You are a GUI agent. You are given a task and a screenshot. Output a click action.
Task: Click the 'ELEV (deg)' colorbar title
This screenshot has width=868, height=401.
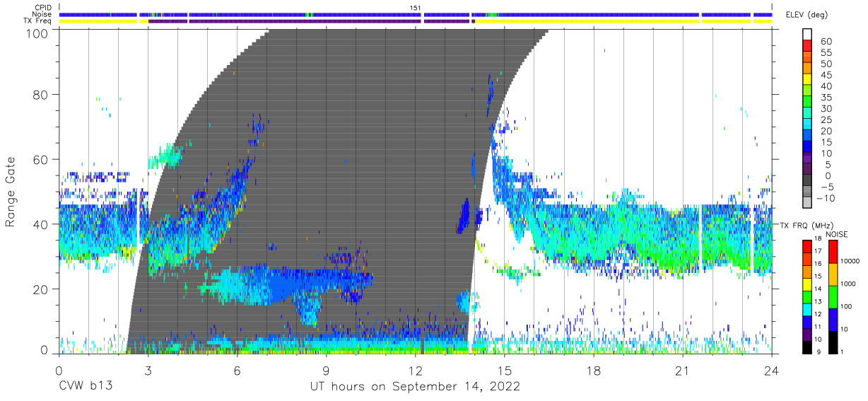tap(806, 15)
